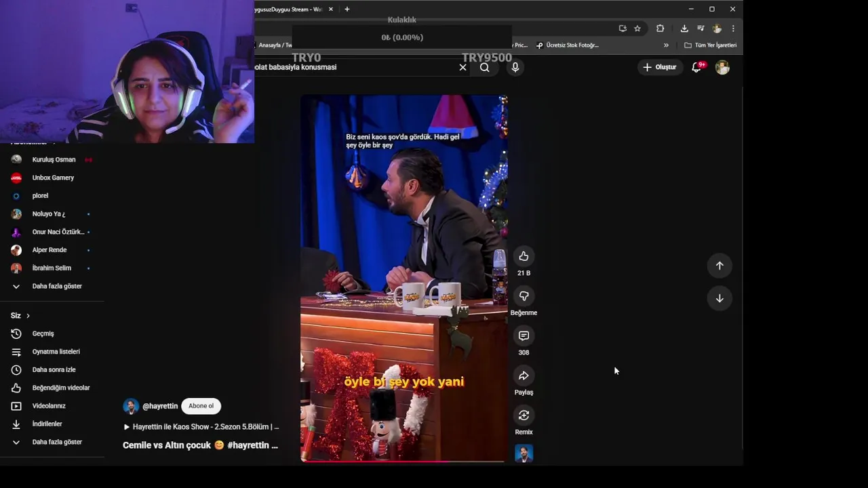
Task: Bookmark this page with star icon
Action: click(x=637, y=28)
